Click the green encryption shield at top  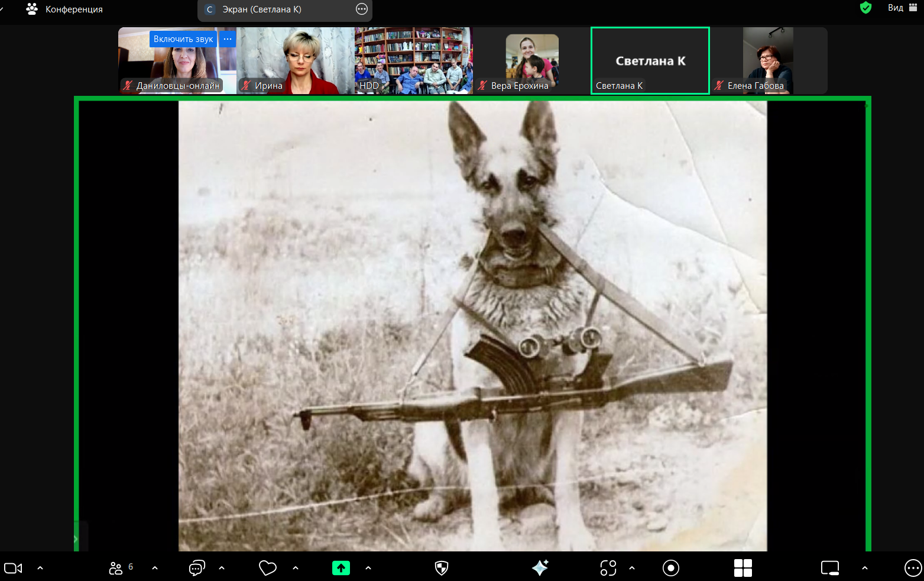(865, 8)
